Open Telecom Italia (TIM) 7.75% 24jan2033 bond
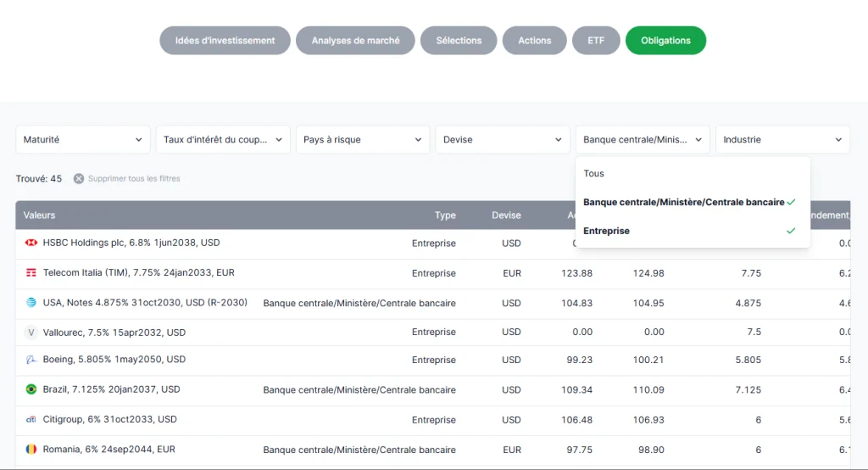 tap(139, 272)
